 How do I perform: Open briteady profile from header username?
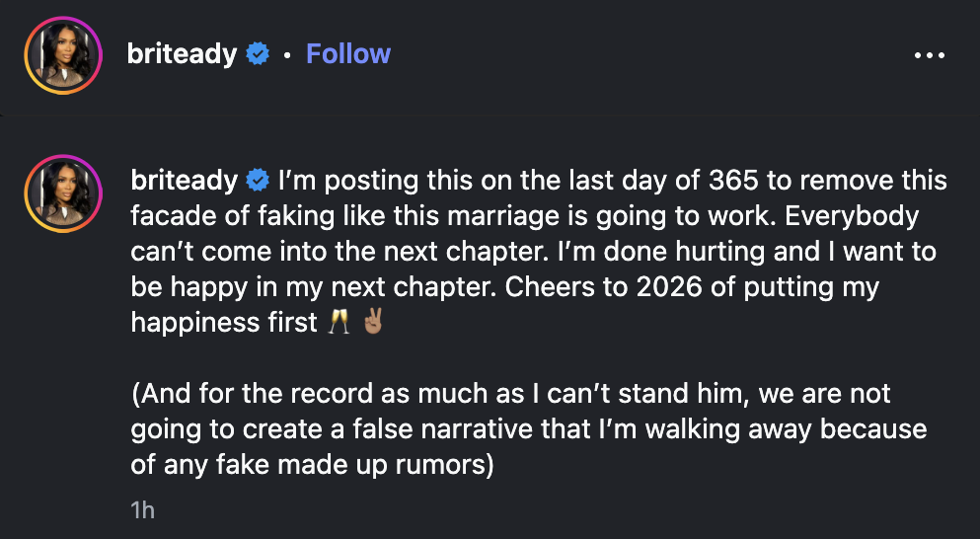click(x=182, y=55)
